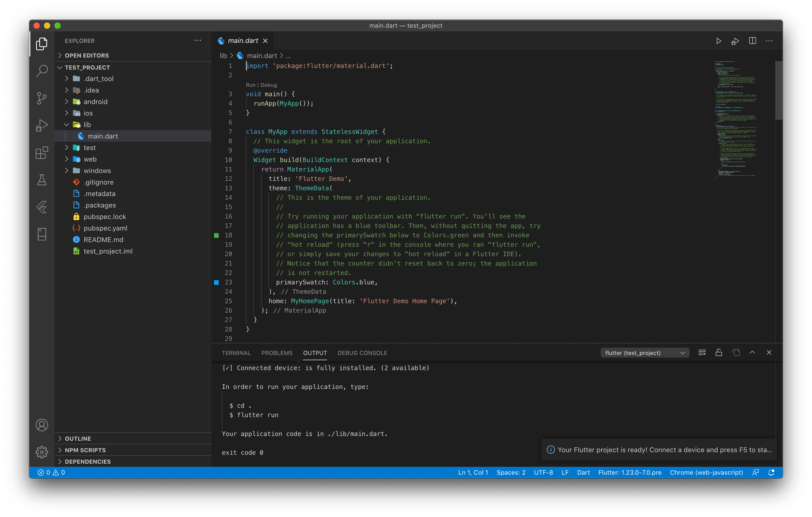The image size is (812, 517).
Task: Open the Accounts icon
Action: (x=42, y=425)
